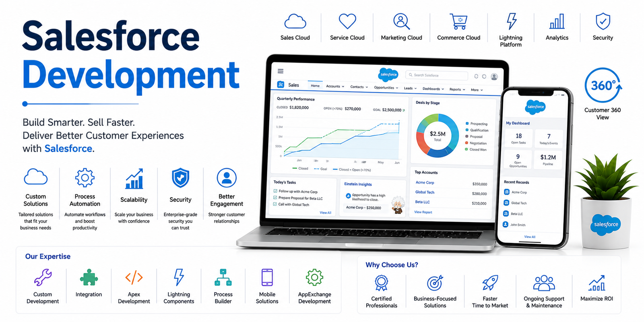Click the Search Salesforce field

(437, 75)
